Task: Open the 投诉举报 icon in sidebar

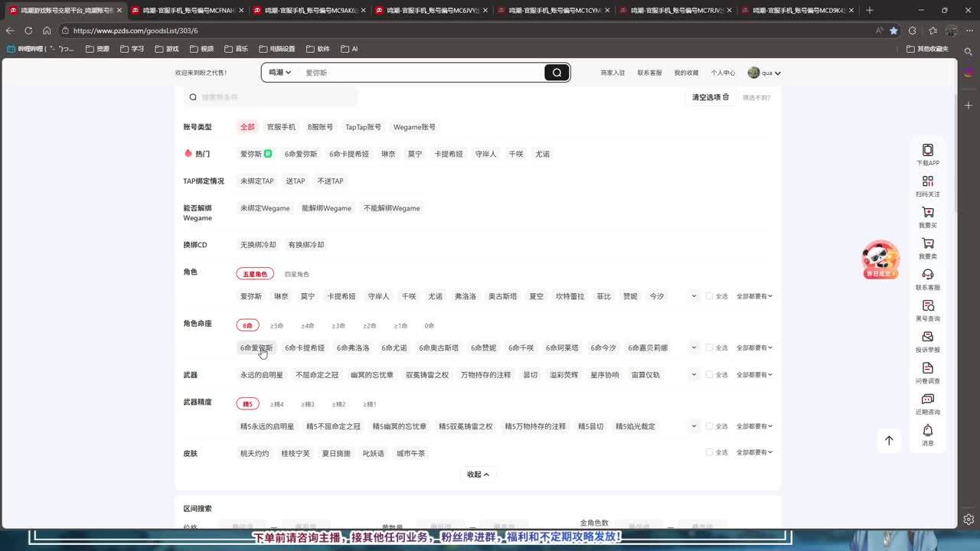Action: click(x=927, y=337)
